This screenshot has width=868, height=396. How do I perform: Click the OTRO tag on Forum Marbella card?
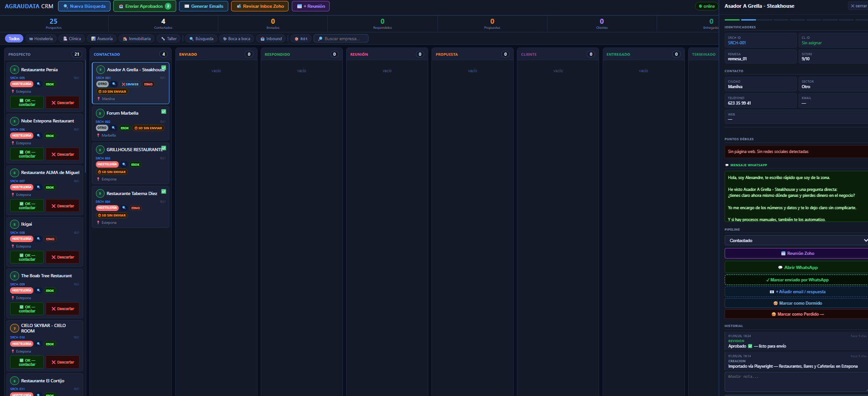pyautogui.click(x=102, y=128)
